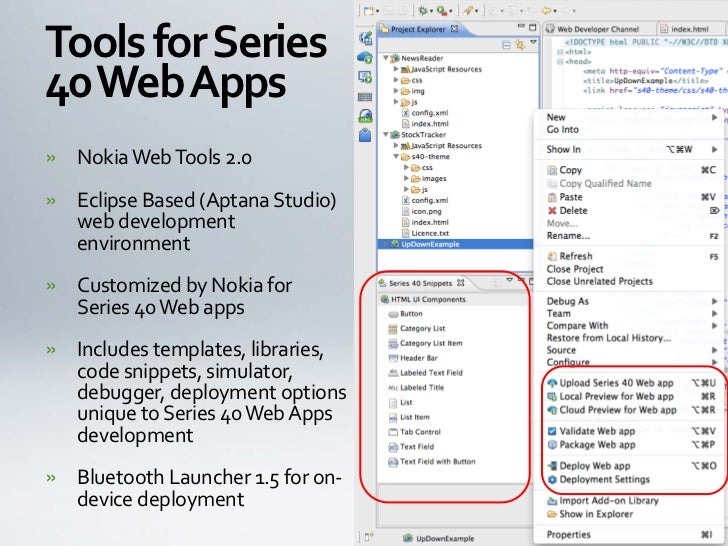Collapse all in Project Explorer toolbar
728x546 pixels.
point(507,45)
